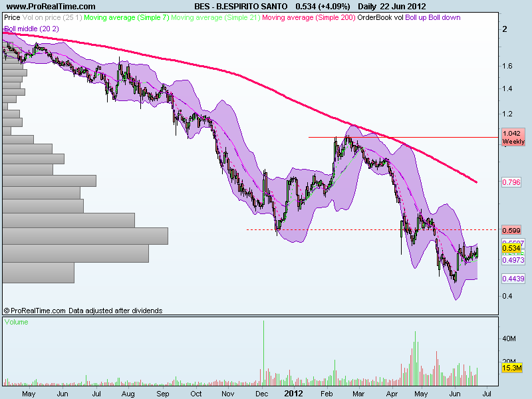This screenshot has height=399, width=532.
Task: Click the 22 Jun 2012 date label
Action: click(403, 7)
